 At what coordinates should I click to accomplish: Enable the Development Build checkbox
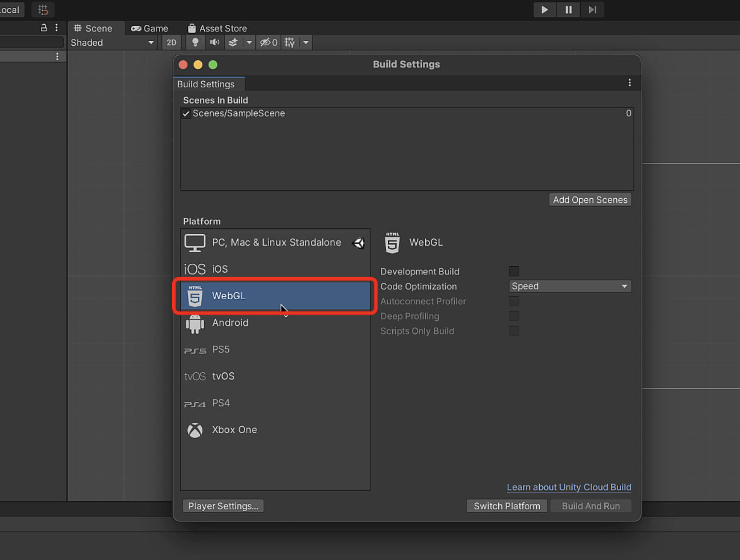514,271
